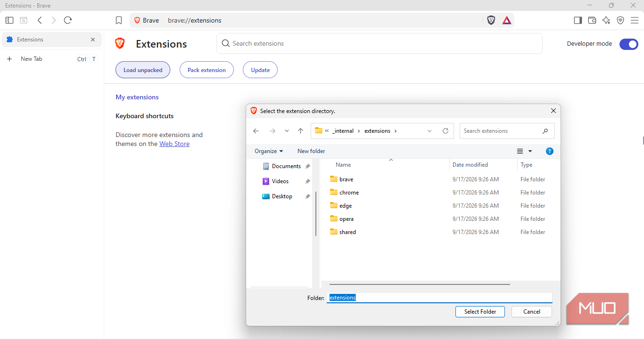
Task: Select the opera folder
Action: 342,219
